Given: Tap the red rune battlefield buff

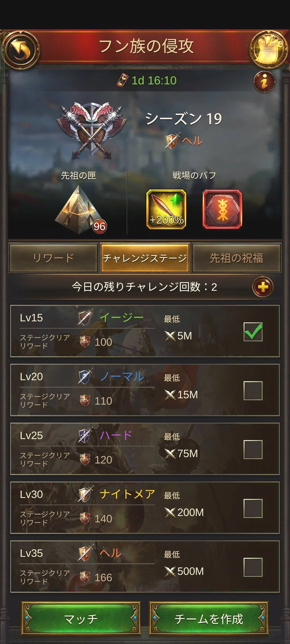Looking at the screenshot, I should (x=222, y=209).
